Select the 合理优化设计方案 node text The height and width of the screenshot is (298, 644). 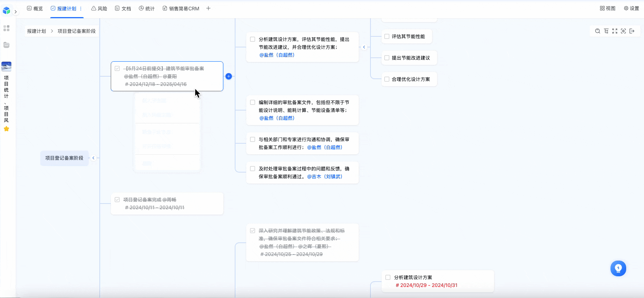click(x=411, y=79)
